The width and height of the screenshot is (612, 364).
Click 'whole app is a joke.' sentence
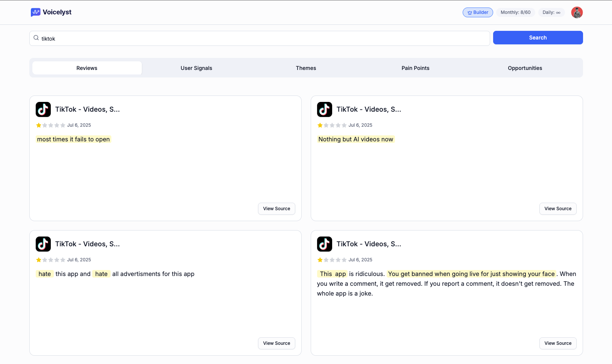click(x=345, y=293)
